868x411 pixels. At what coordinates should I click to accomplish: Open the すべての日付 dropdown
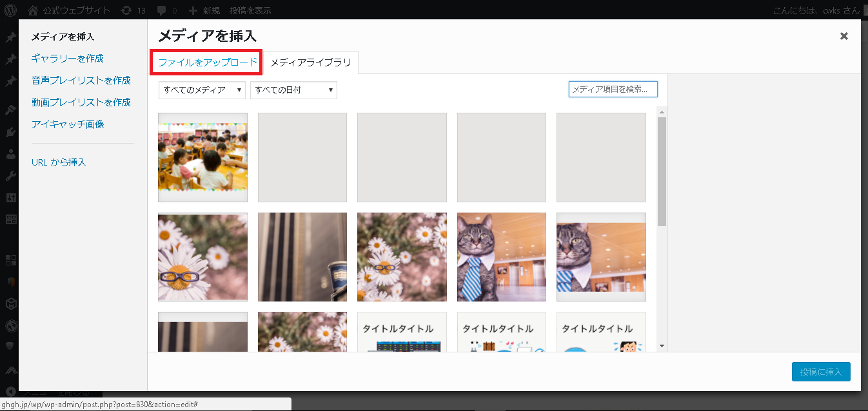point(293,90)
